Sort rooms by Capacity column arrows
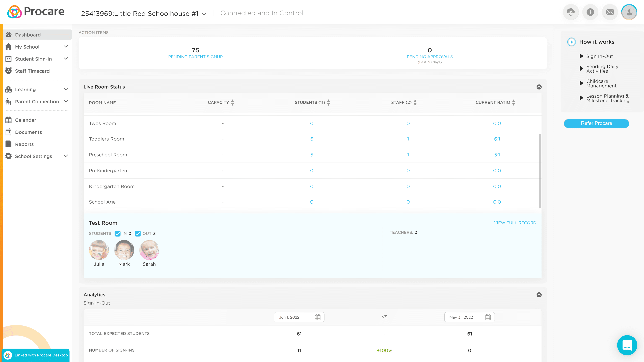 tap(232, 102)
